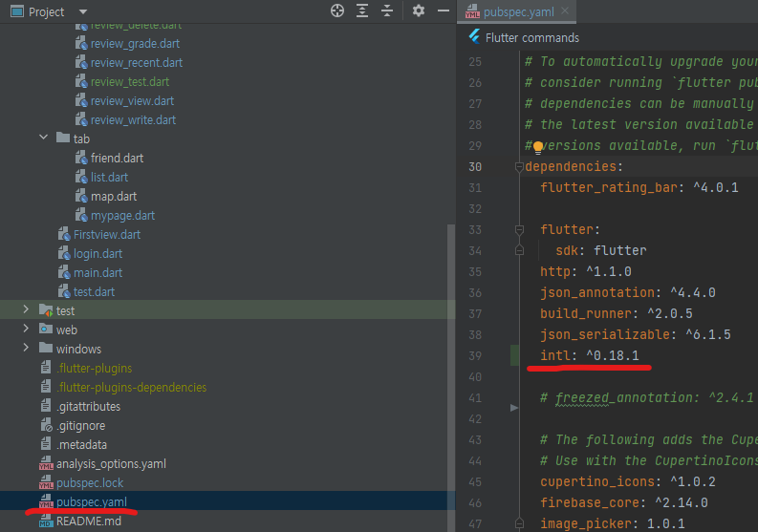Open README.md file

click(x=89, y=521)
